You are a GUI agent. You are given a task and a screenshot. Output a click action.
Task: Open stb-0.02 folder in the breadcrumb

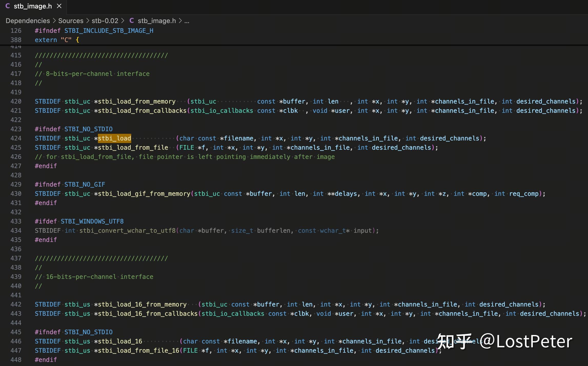point(105,21)
